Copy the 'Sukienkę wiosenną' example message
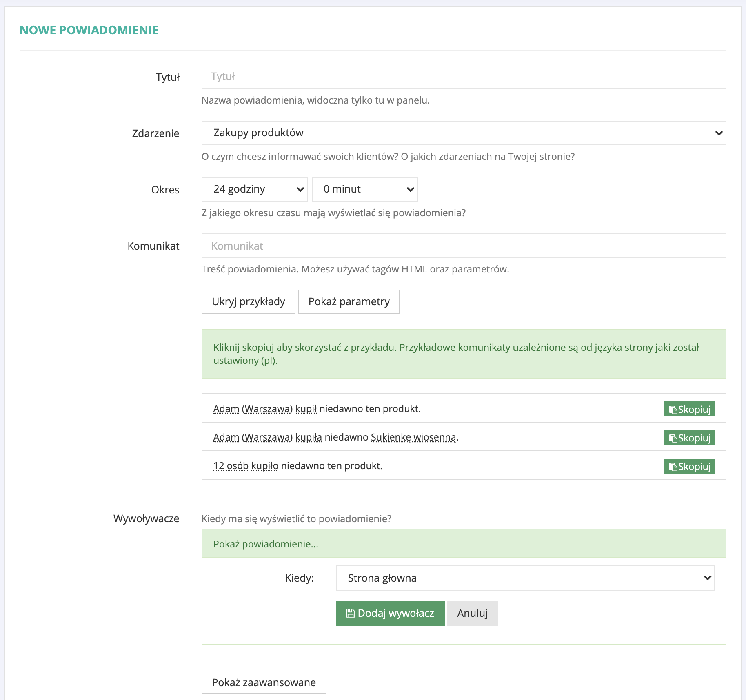 point(689,438)
